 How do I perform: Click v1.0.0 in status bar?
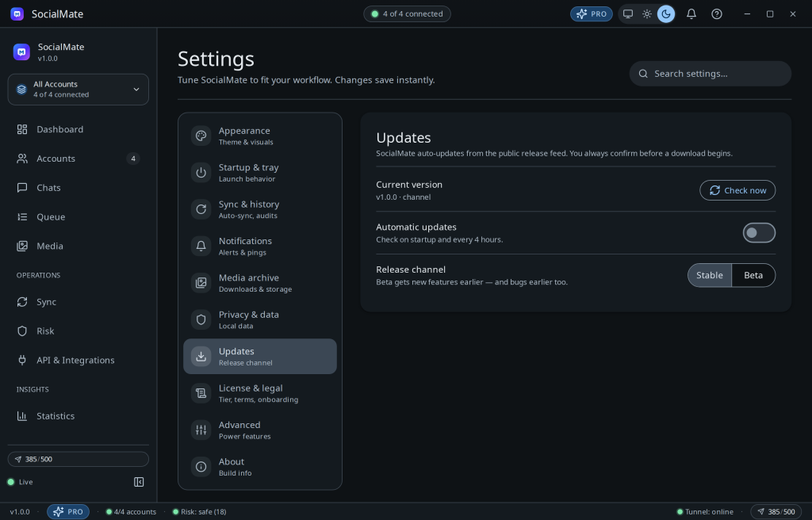(x=20, y=512)
